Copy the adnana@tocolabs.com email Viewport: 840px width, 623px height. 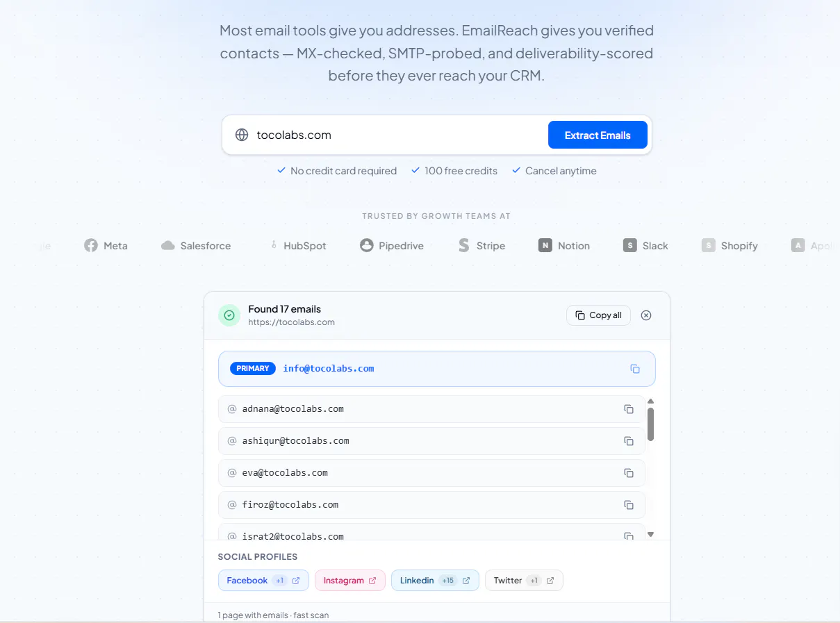coord(629,409)
